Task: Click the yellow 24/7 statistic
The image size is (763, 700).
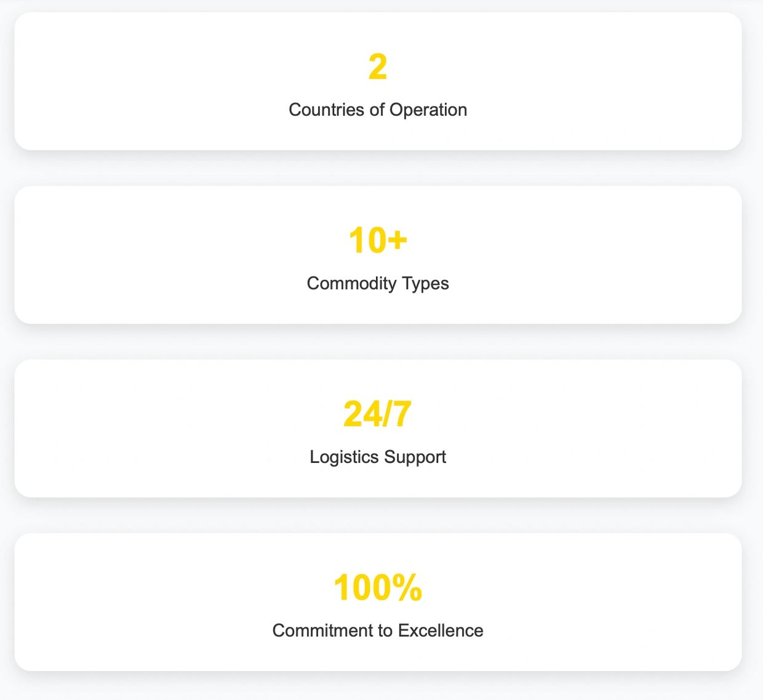Action: 377,414
